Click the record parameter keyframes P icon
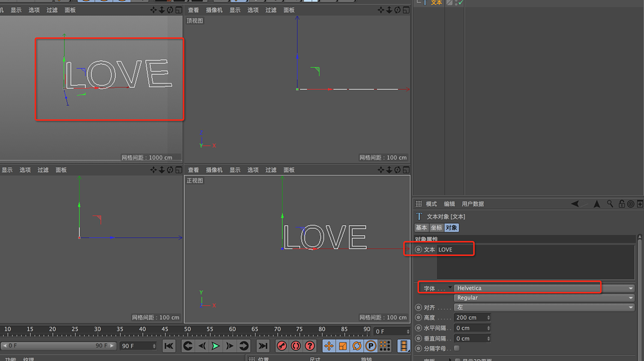644x361 pixels. 371,346
